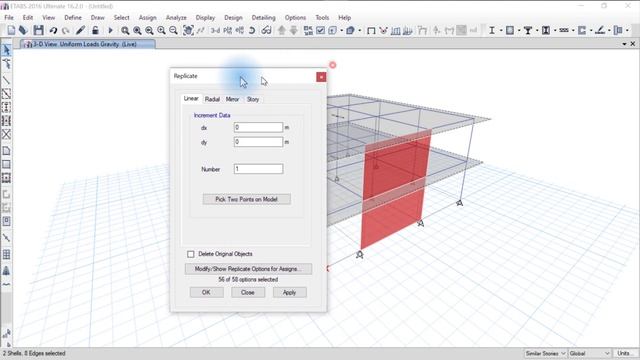Switch to the Story tab
Image resolution: width=640 pixels, height=360 pixels.
(253, 99)
